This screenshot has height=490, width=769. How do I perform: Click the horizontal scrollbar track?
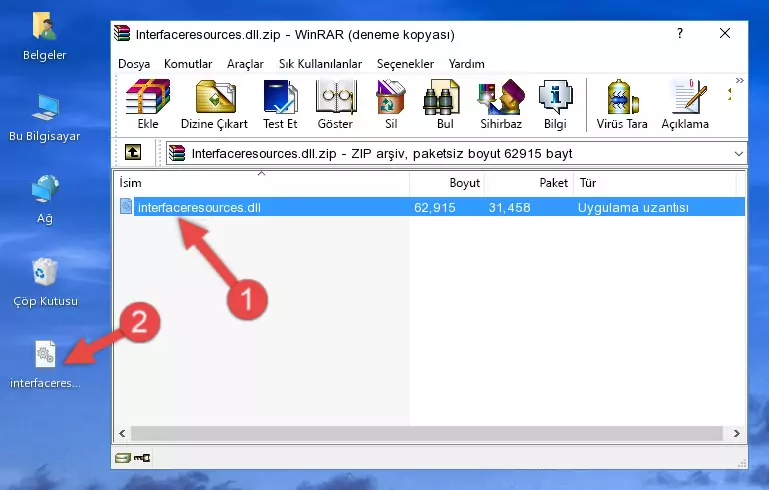pyautogui.click(x=426, y=434)
